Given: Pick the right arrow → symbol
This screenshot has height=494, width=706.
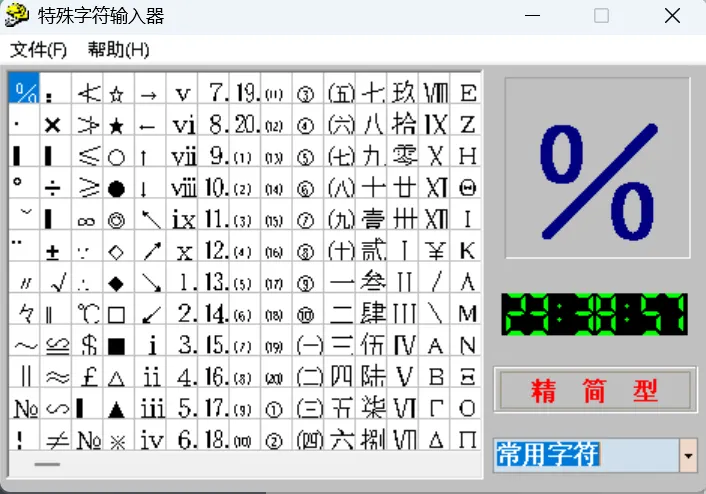Looking at the screenshot, I should (150, 88).
